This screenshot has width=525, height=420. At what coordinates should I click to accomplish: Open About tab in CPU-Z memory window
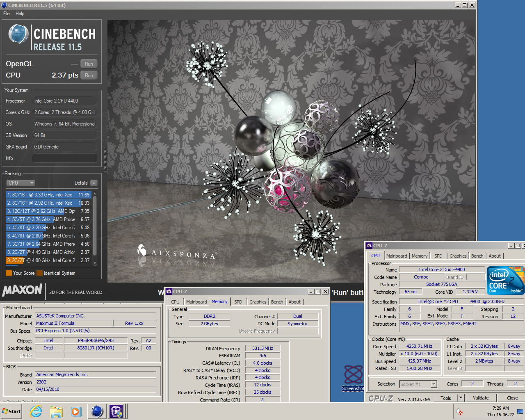[x=294, y=302]
